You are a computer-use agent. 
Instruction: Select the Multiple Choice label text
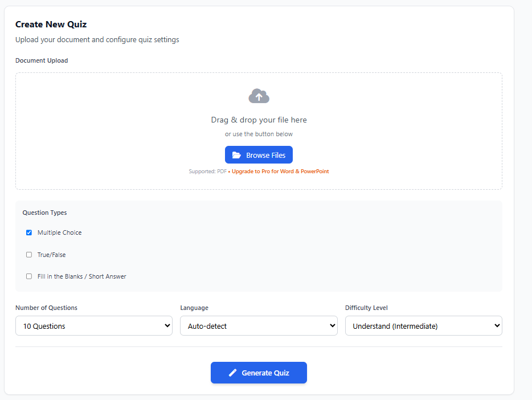point(59,232)
